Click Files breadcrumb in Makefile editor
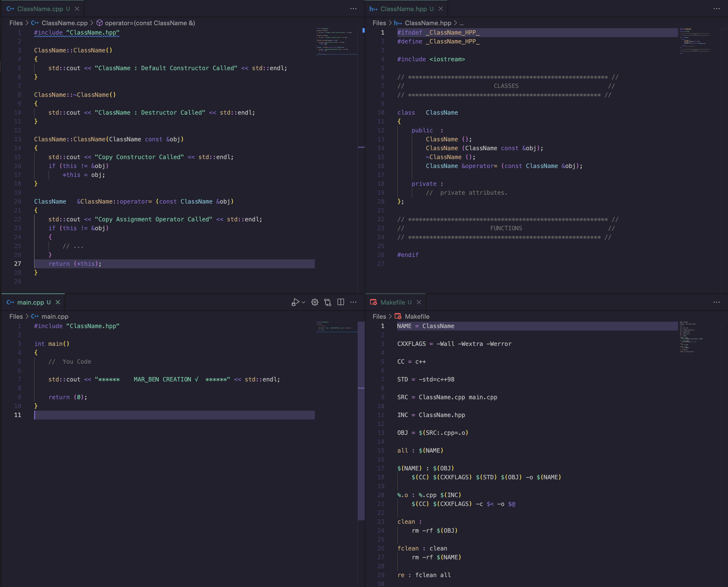Screen dimensions: 728x587 coord(379,316)
